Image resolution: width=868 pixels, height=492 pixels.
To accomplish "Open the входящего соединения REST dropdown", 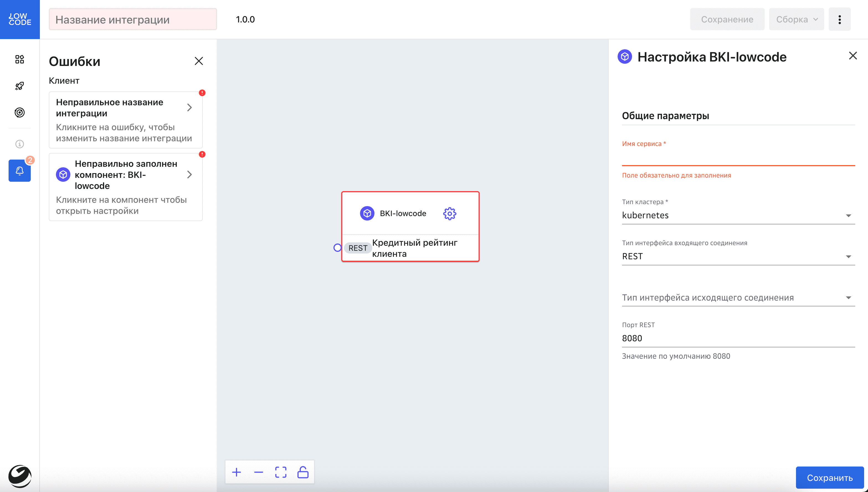I will [738, 257].
